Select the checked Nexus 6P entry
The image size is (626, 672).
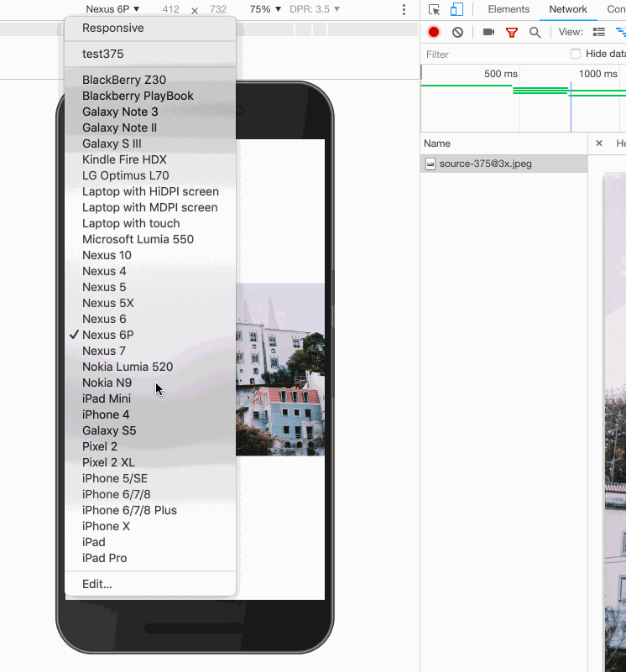(150, 335)
